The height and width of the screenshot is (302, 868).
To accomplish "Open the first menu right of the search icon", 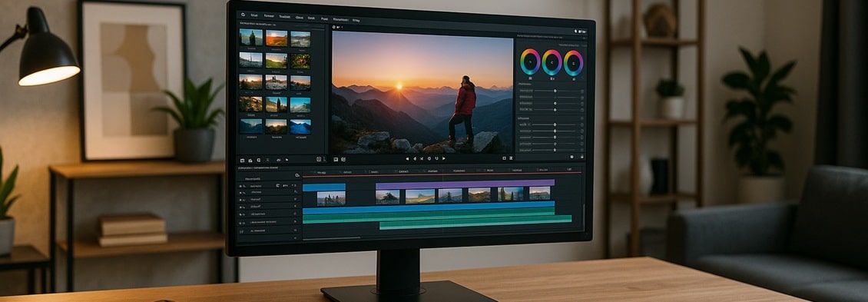I will click(x=254, y=15).
